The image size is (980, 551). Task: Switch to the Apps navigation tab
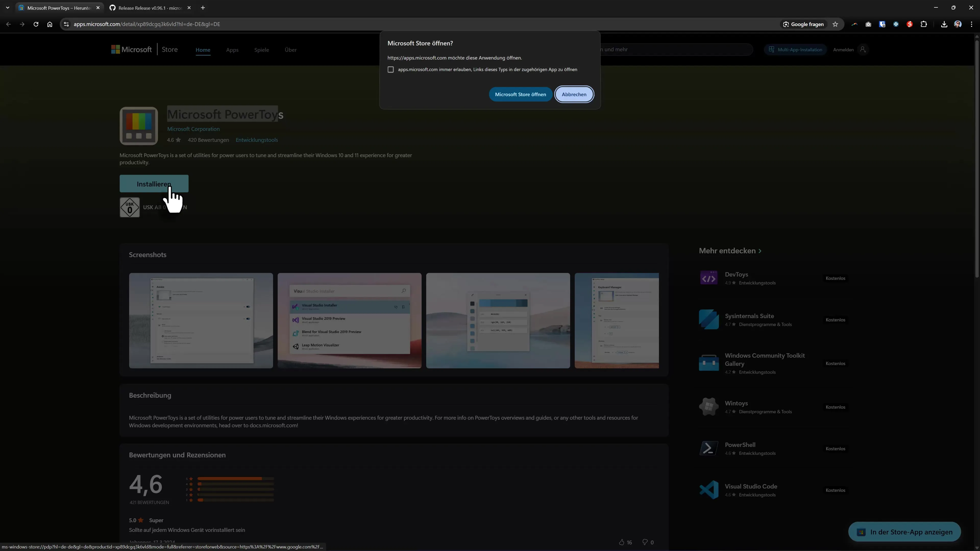232,50
